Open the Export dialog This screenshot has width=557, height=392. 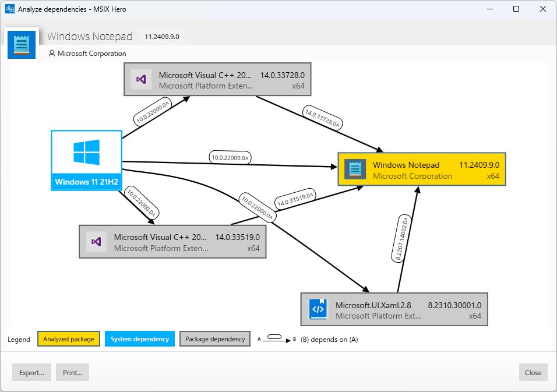coord(31,372)
